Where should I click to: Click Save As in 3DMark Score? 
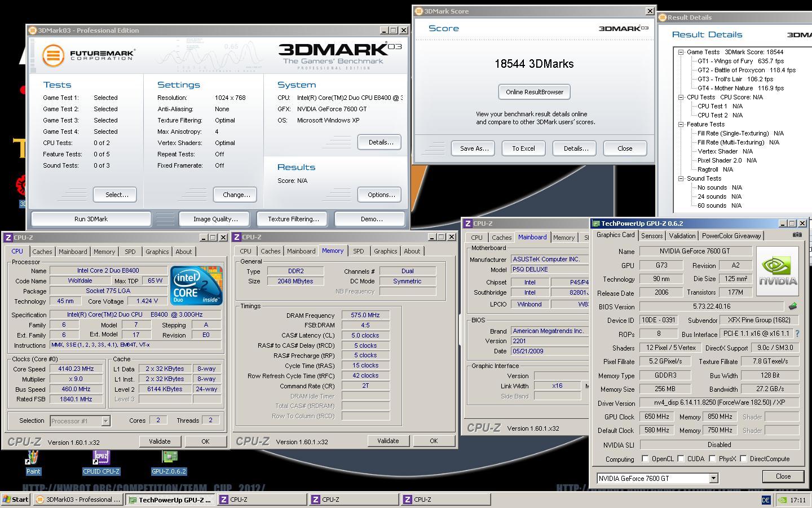tap(474, 148)
